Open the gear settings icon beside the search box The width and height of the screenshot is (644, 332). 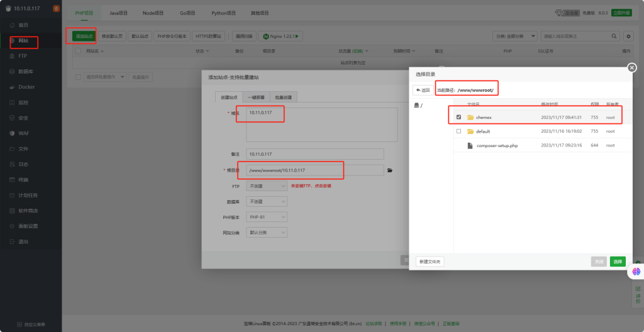[628, 36]
